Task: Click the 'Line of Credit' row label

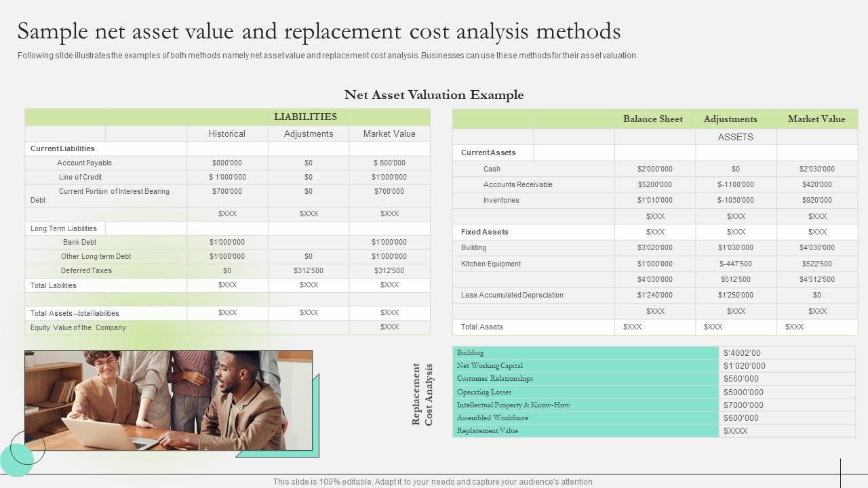Action: pyautogui.click(x=80, y=177)
